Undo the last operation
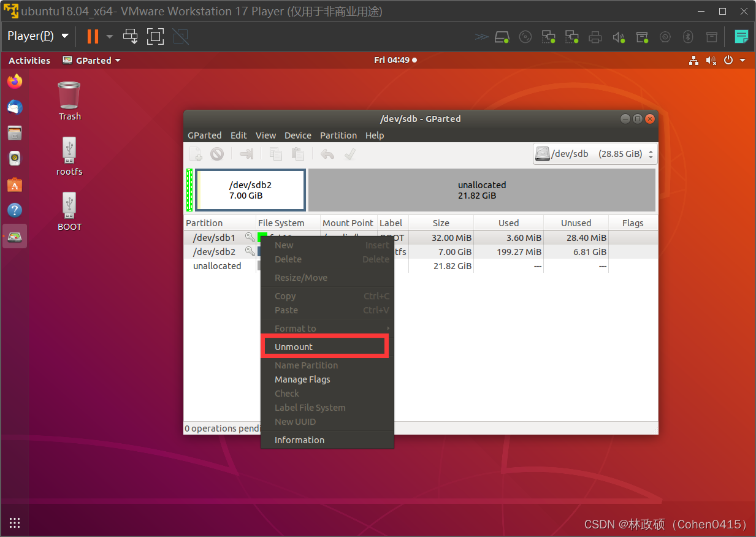The image size is (756, 537). 327,153
